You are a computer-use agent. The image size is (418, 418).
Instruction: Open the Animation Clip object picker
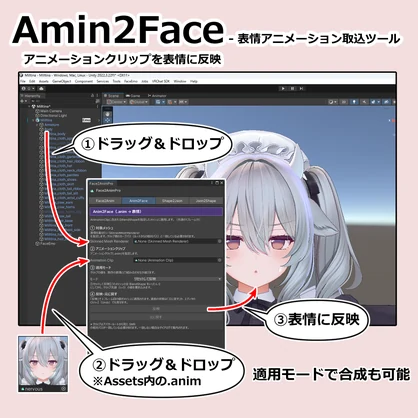tap(220, 260)
